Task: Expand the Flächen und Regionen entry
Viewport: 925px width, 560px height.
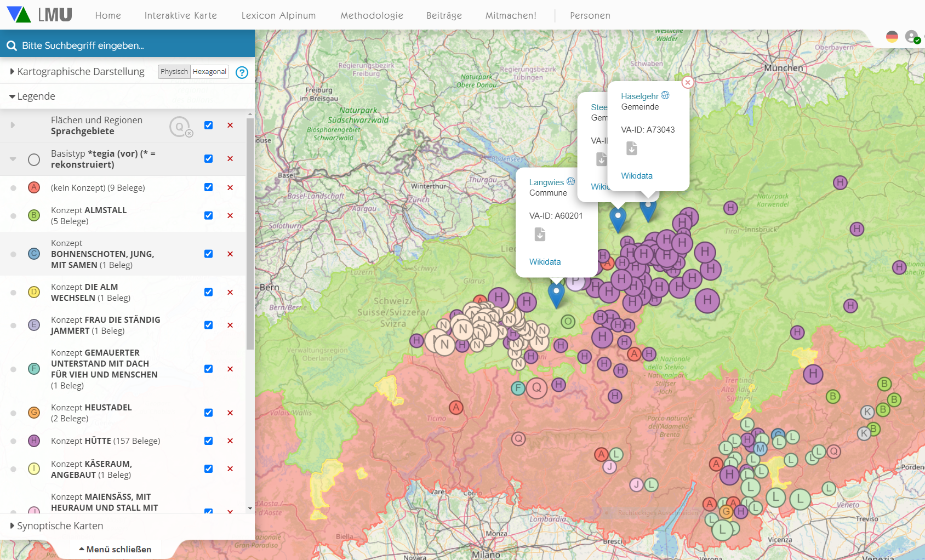Action: [x=13, y=125]
